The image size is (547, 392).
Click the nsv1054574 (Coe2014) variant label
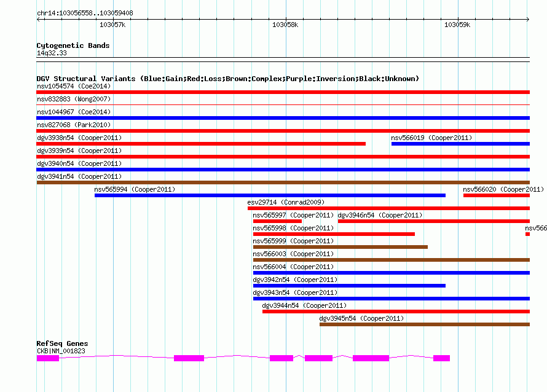click(74, 86)
